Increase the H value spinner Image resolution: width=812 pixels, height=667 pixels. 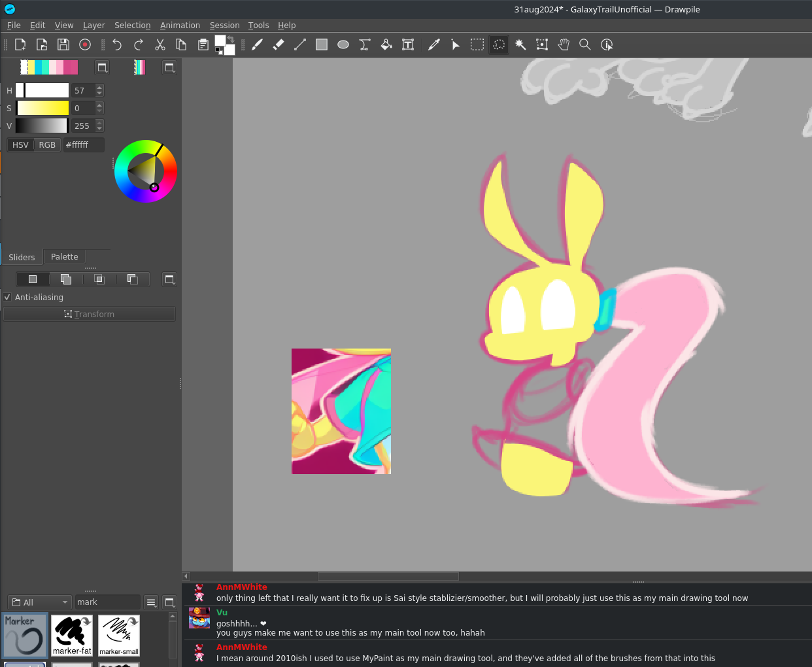99,88
